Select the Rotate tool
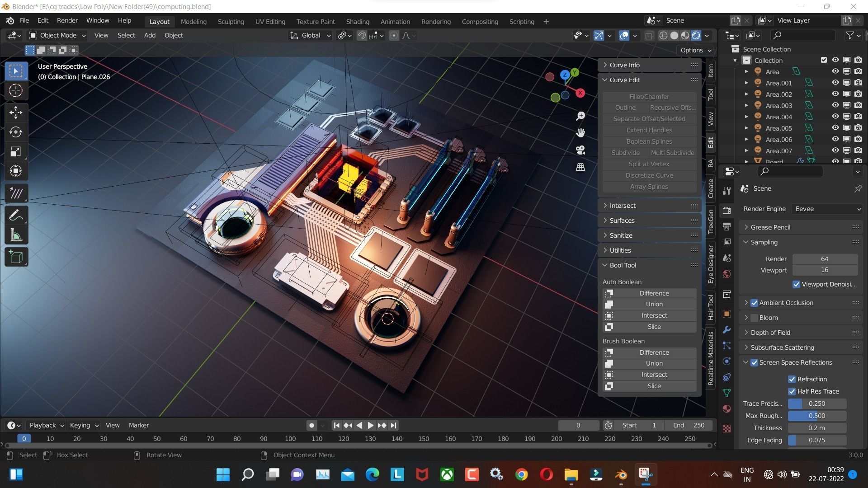Screen dimensions: 868x488 coord(16,131)
